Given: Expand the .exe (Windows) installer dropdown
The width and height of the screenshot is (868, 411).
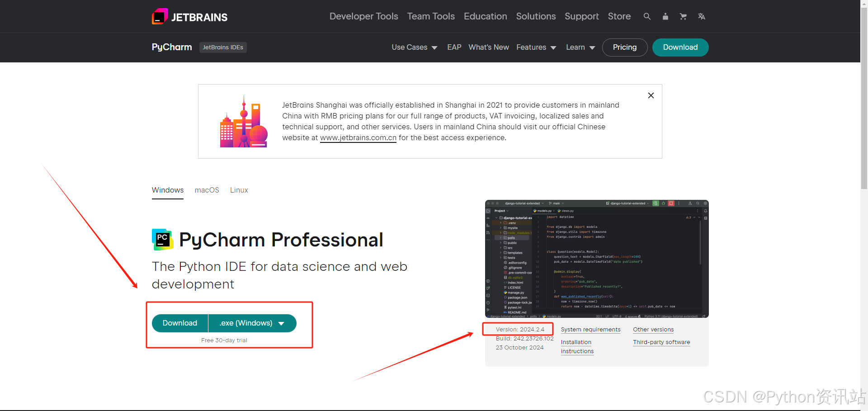Looking at the screenshot, I should click(x=252, y=323).
